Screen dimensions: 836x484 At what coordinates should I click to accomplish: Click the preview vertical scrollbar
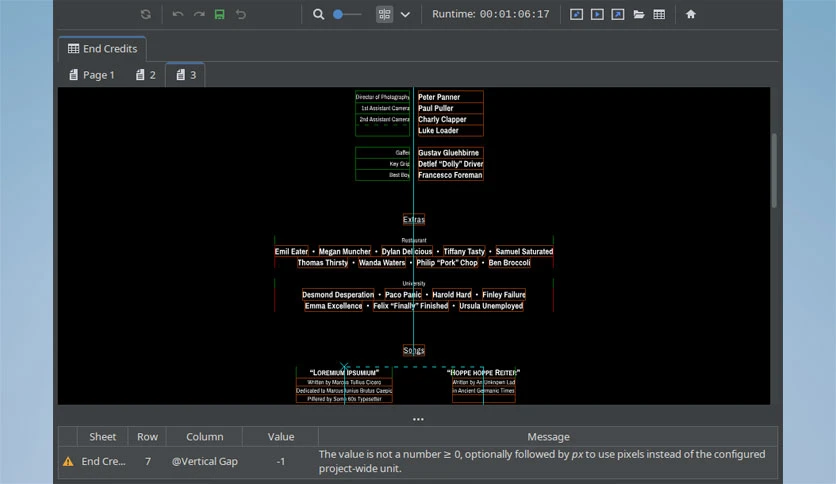[774, 171]
